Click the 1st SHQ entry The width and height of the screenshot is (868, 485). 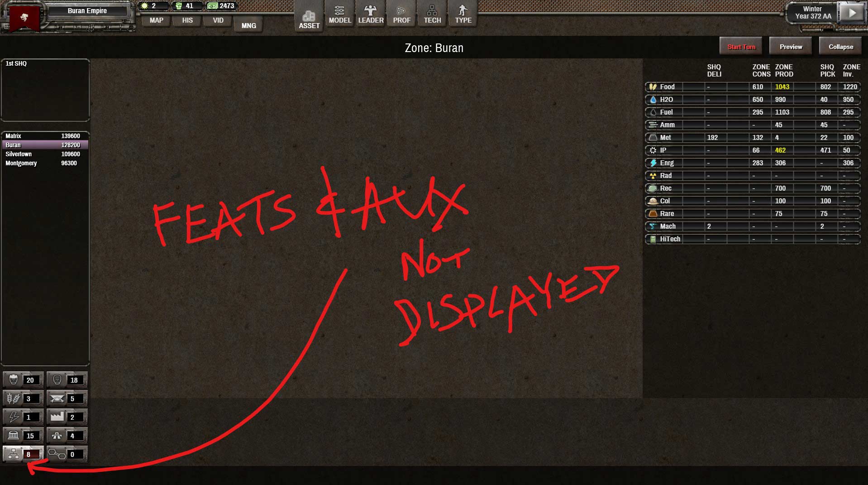click(16, 63)
